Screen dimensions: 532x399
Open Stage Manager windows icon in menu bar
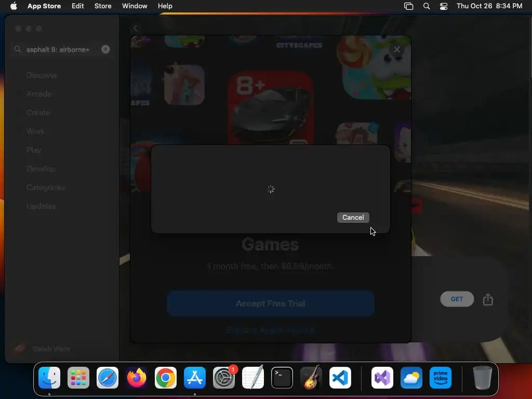tap(408, 6)
